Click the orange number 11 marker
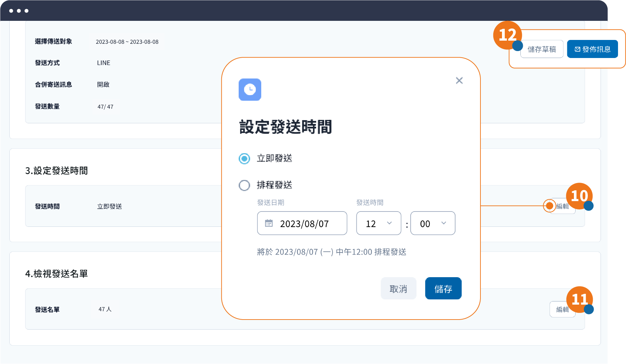 pyautogui.click(x=579, y=299)
